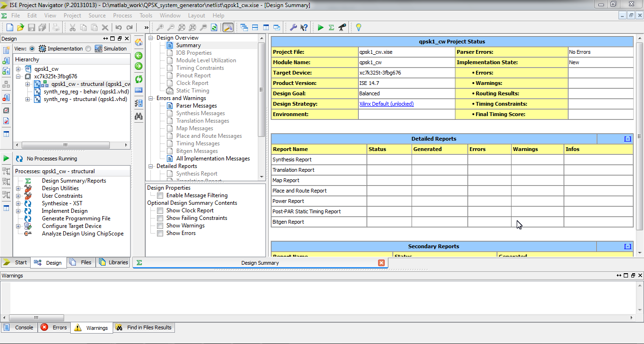The width and height of the screenshot is (644, 344).
Task: Tick the Show Errors checkbox
Action: 160,233
